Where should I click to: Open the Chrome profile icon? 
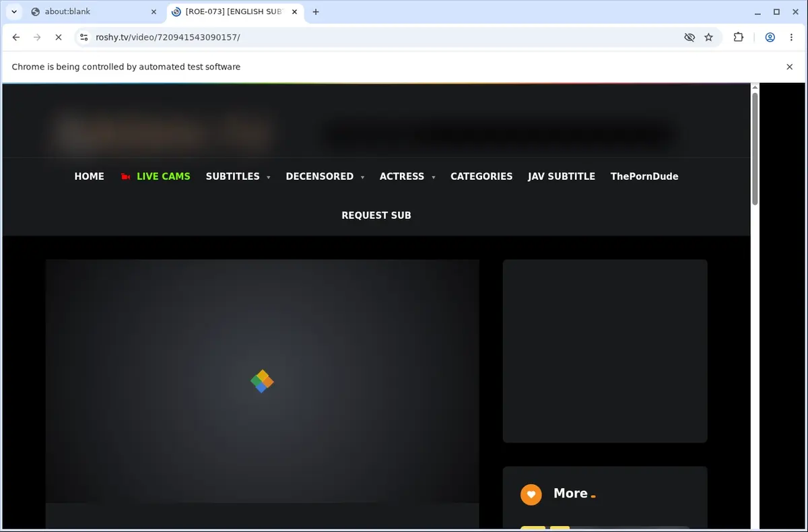click(770, 38)
